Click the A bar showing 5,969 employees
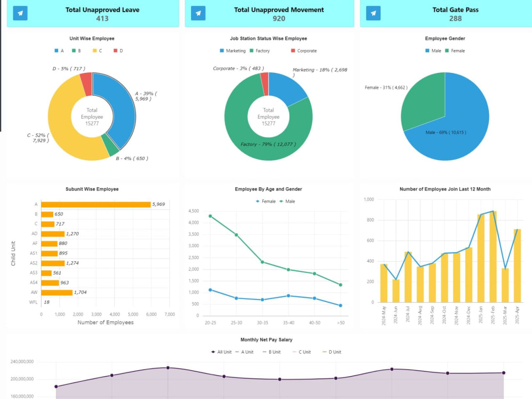The image size is (532, 399). [x=96, y=205]
